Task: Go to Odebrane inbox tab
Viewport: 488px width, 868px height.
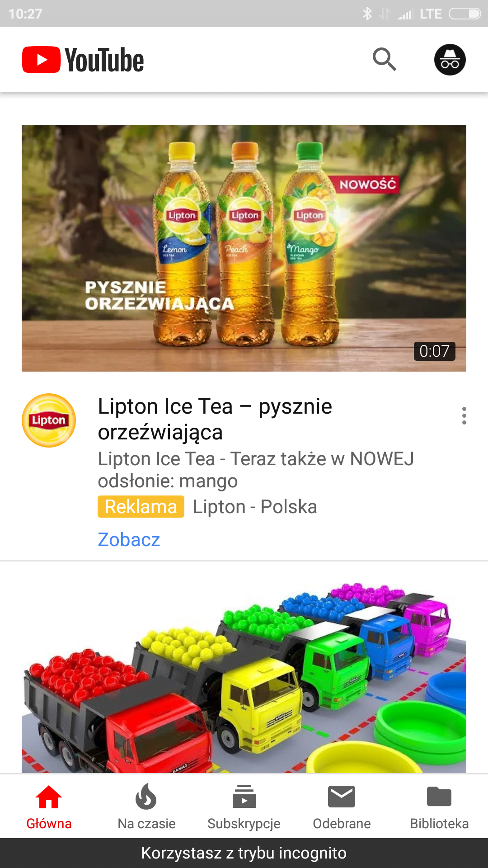Action: coord(342,807)
